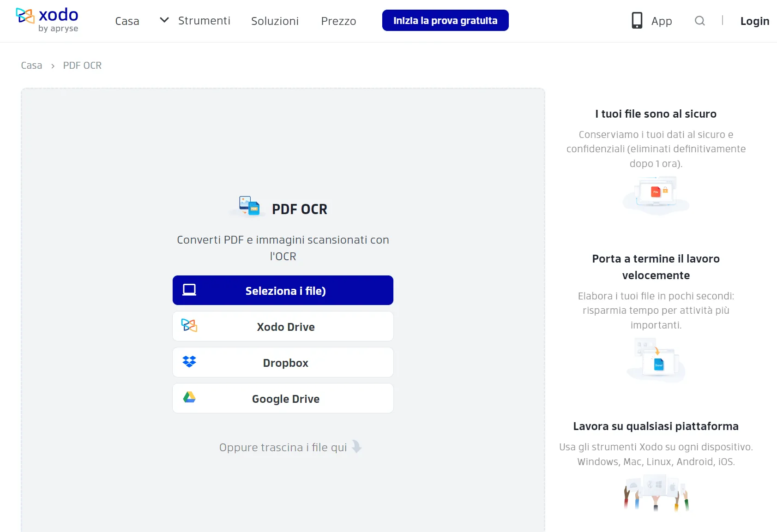
Task: Select the PDF OCR title text
Action: [x=300, y=209]
